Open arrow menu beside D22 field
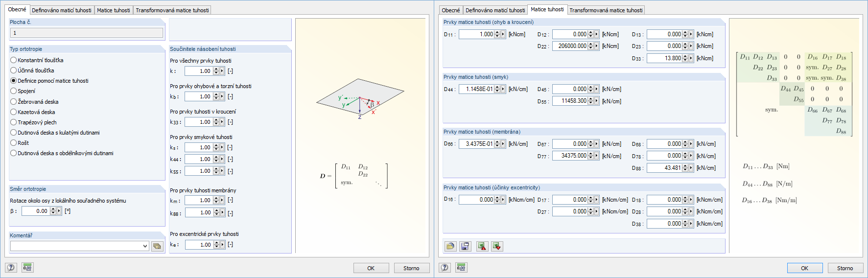The height and width of the screenshot is (278, 868). [596, 46]
